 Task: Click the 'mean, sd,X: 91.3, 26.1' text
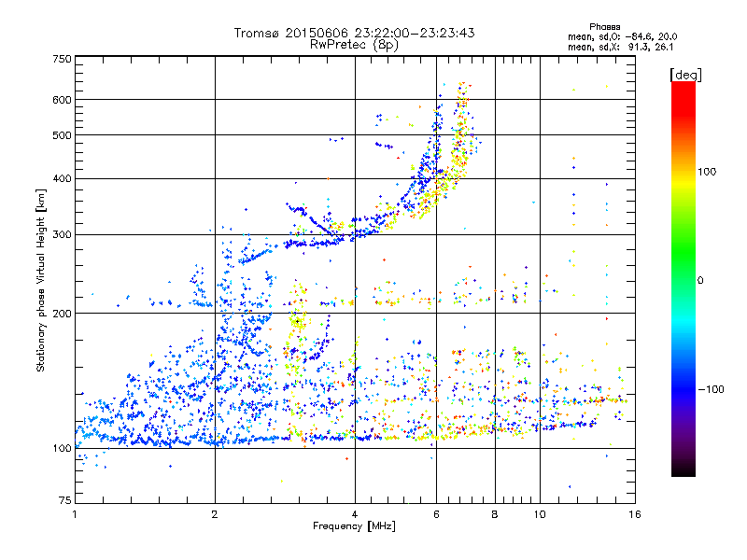click(620, 48)
